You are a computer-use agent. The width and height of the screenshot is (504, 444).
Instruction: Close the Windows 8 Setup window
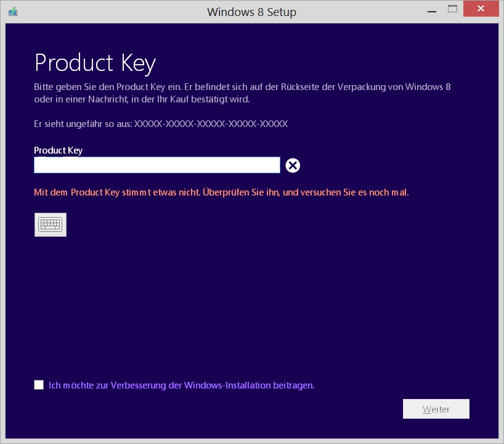click(481, 9)
